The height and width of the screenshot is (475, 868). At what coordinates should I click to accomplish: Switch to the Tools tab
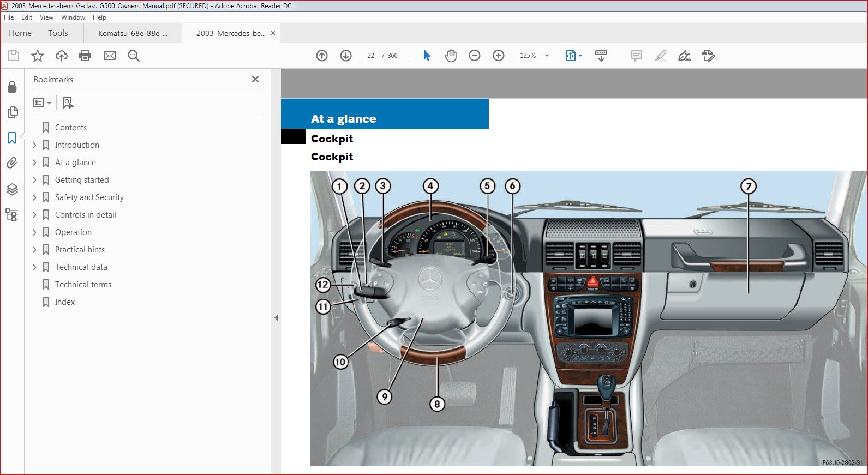58,33
